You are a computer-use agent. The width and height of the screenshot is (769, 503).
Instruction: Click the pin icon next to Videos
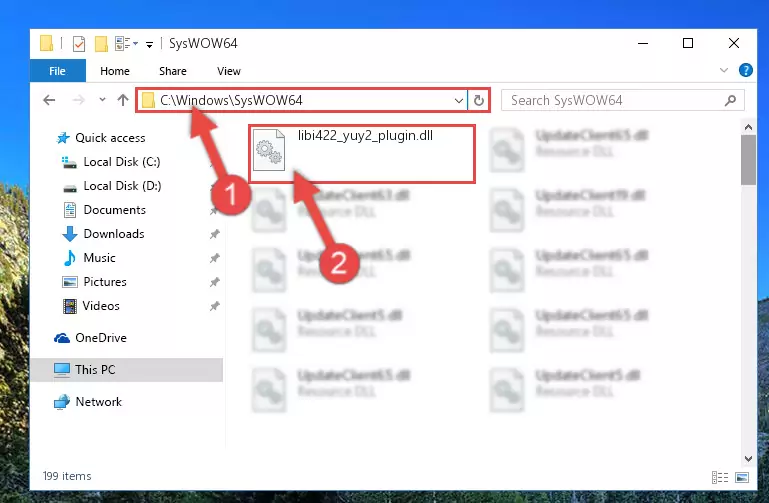tap(214, 306)
